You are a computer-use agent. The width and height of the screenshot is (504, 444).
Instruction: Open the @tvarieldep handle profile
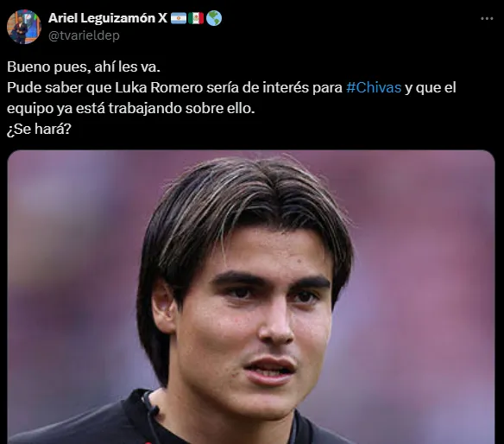[84, 35]
